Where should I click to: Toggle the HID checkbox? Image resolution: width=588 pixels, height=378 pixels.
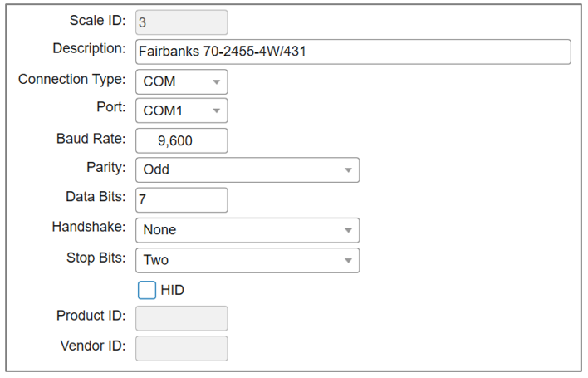[146, 290]
